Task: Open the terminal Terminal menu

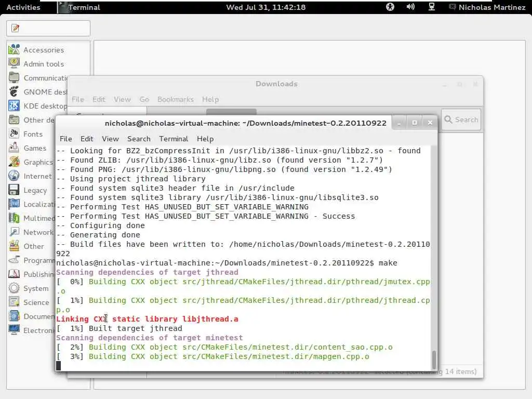Action: click(x=174, y=139)
